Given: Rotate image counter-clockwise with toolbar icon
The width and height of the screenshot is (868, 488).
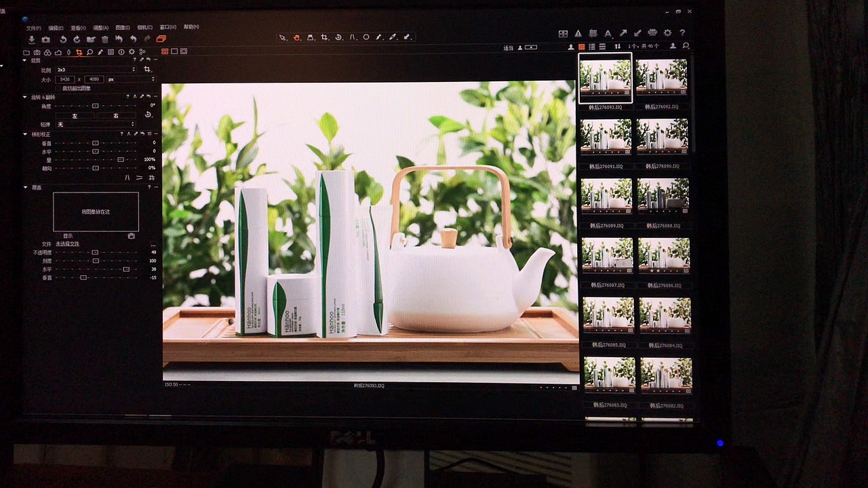Looking at the screenshot, I should tap(63, 39).
